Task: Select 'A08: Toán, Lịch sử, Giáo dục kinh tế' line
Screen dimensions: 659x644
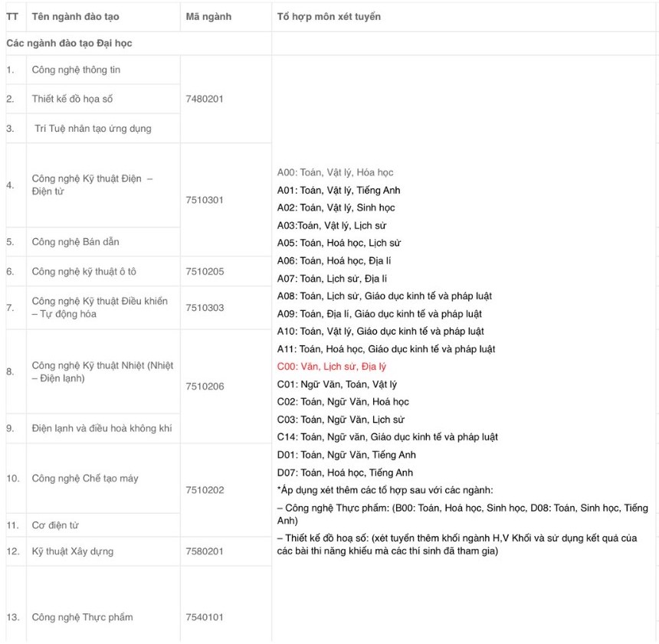Action: (x=384, y=296)
